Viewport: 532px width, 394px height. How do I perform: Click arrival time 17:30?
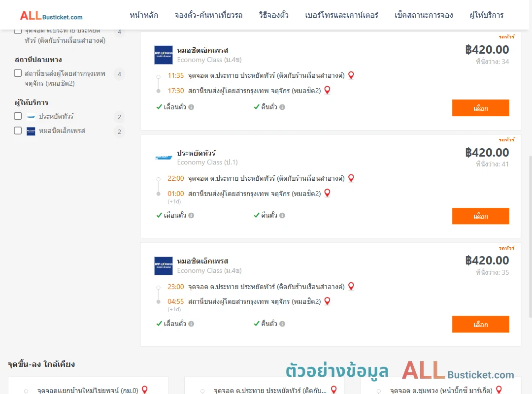pos(176,91)
